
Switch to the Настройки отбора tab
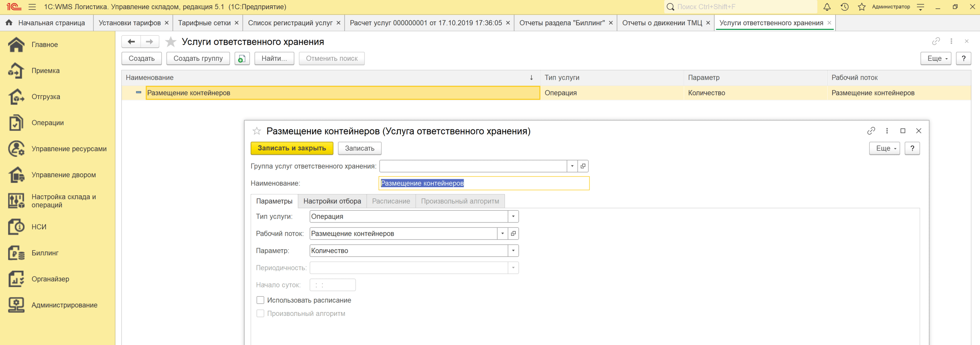332,201
